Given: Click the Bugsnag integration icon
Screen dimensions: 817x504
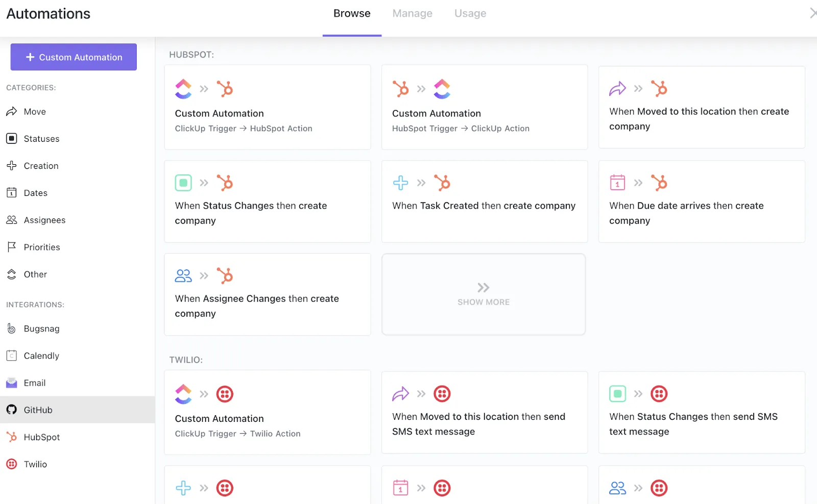Looking at the screenshot, I should [x=12, y=329].
